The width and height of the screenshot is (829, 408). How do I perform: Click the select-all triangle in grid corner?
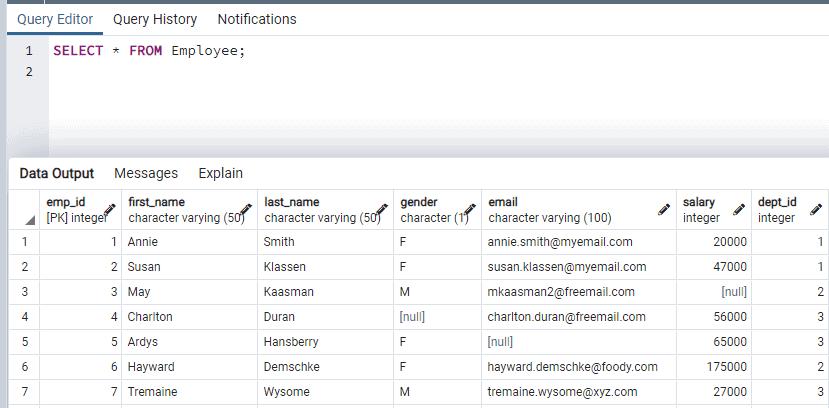click(29, 218)
